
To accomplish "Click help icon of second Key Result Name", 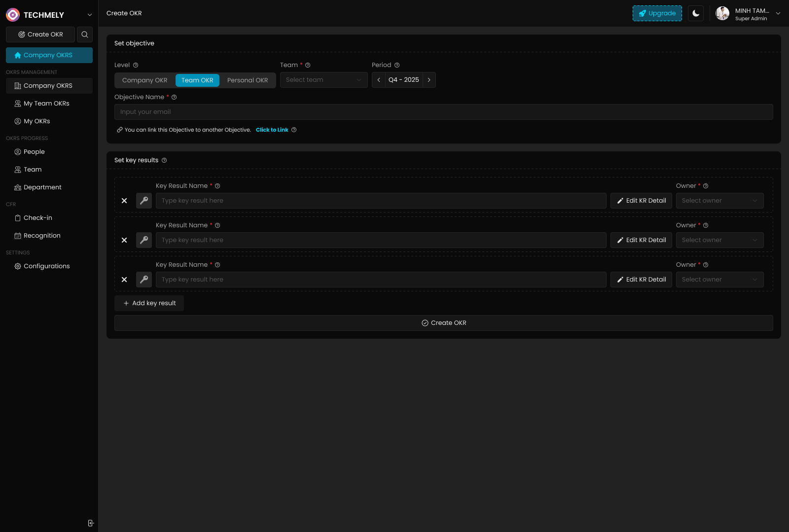I will [x=217, y=225].
